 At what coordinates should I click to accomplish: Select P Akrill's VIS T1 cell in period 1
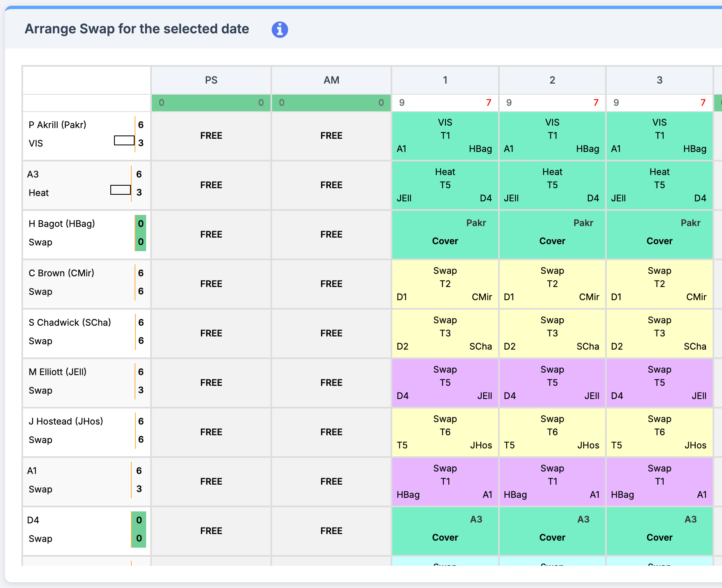tap(445, 135)
